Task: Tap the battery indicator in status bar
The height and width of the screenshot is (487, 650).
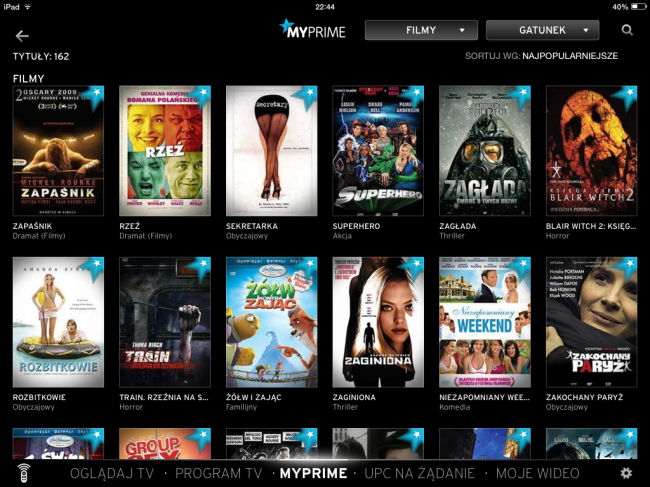Action: [x=638, y=7]
